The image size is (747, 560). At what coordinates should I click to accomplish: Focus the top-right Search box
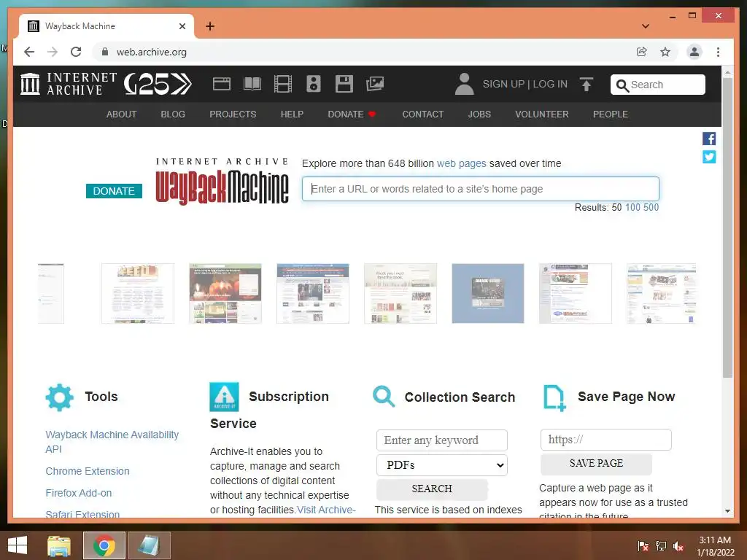pyautogui.click(x=658, y=85)
